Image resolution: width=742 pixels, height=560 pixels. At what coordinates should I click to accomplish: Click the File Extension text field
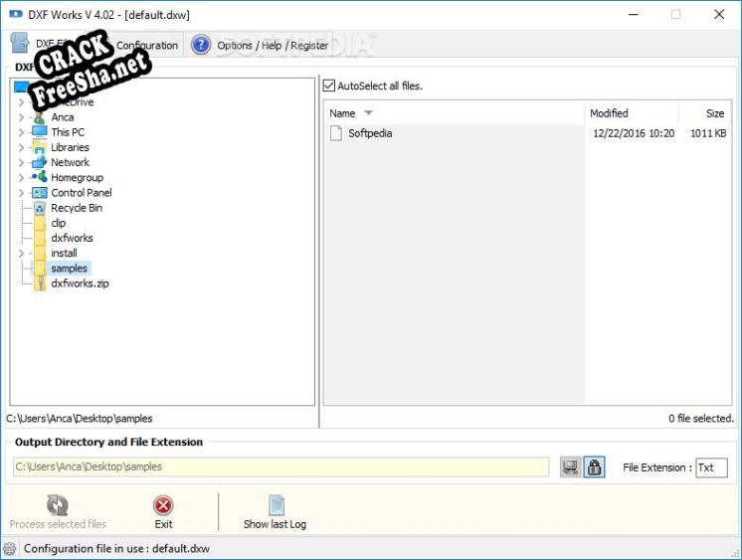point(710,467)
